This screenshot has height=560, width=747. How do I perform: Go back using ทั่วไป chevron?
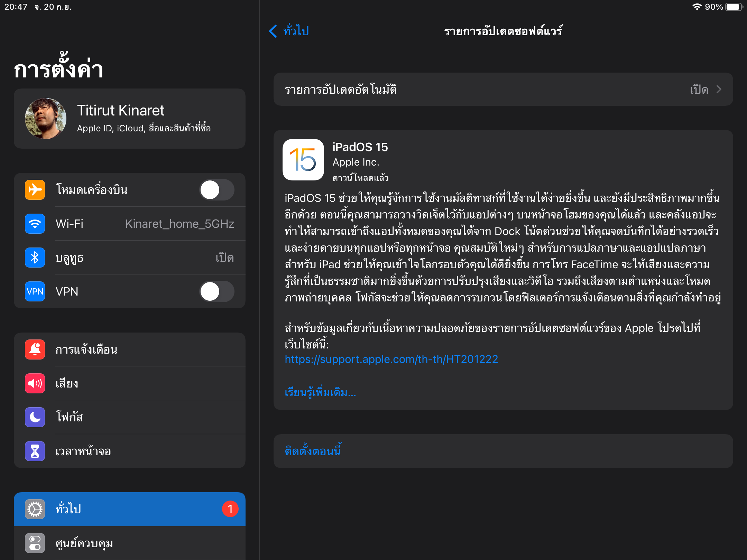[x=273, y=31]
